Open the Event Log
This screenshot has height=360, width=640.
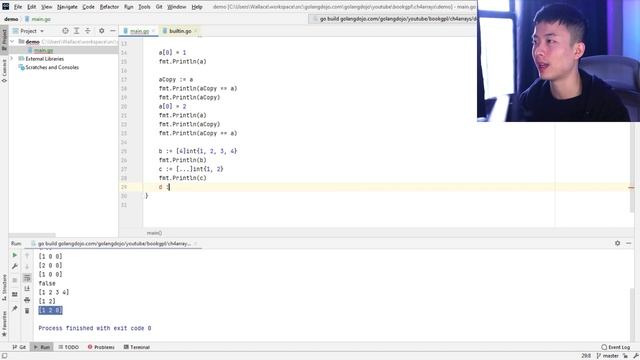[x=616, y=347]
